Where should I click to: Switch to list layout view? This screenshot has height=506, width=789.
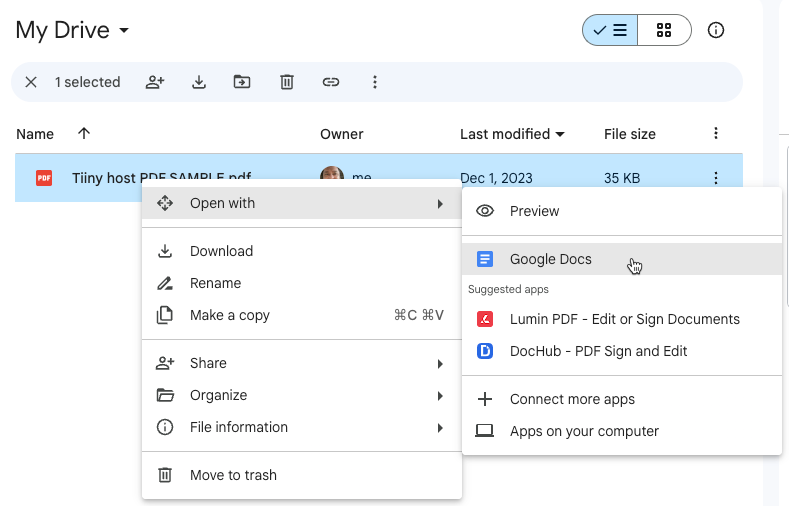(610, 30)
